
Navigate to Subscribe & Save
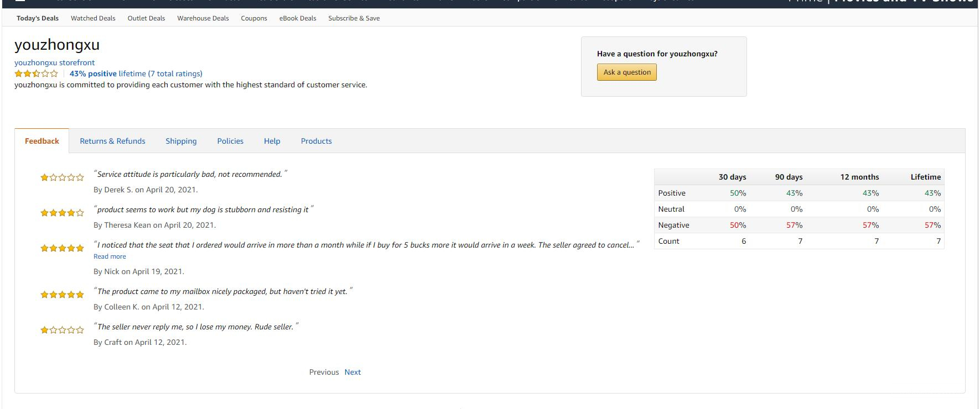[354, 18]
